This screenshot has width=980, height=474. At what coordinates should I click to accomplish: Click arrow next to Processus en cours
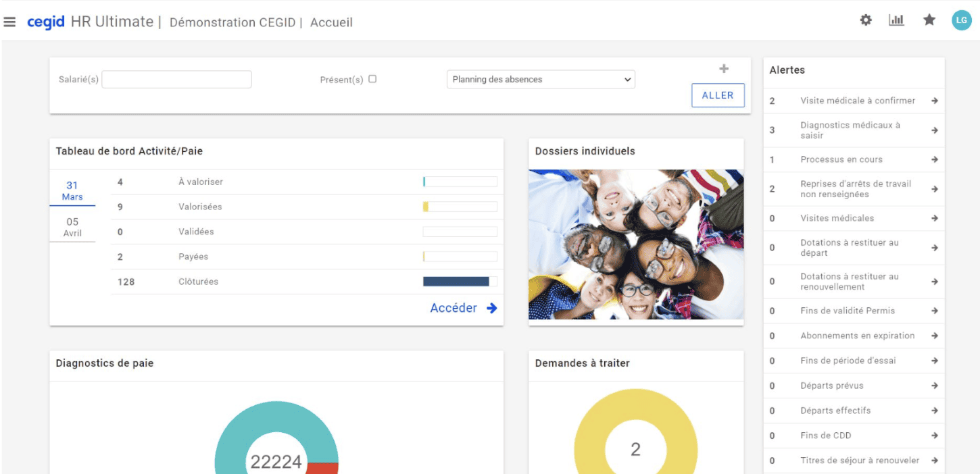pyautogui.click(x=934, y=159)
